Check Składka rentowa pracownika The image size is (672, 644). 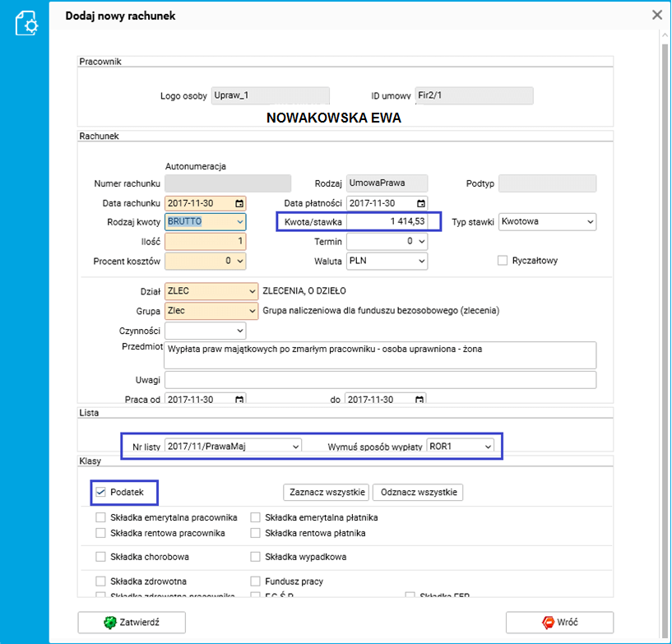pos(100,533)
